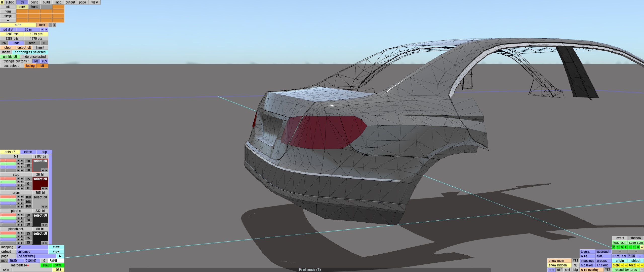This screenshot has height=272, width=644.
Task: Select the top 't' view button
Action: 634,247
